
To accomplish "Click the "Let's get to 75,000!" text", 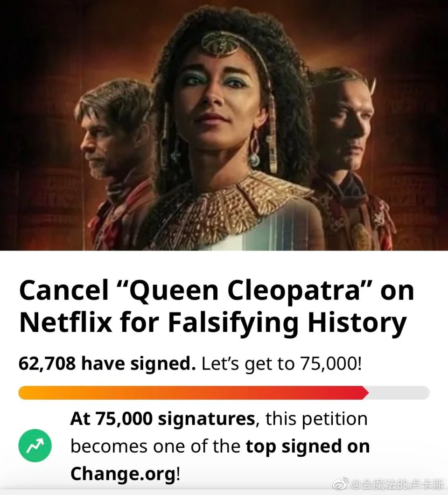I will (281, 363).
